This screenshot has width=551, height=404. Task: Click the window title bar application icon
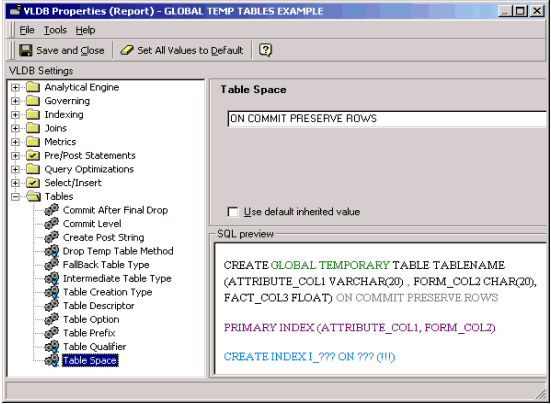pyautogui.click(x=15, y=11)
